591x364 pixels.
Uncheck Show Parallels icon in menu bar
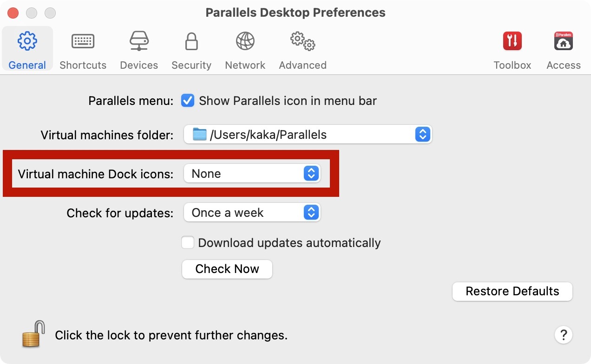click(x=188, y=101)
